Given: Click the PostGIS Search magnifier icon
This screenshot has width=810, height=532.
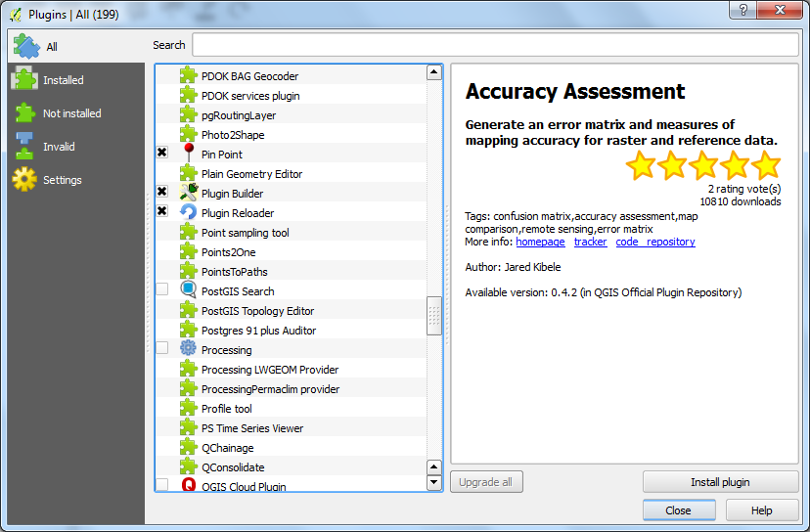Looking at the screenshot, I should [x=189, y=290].
